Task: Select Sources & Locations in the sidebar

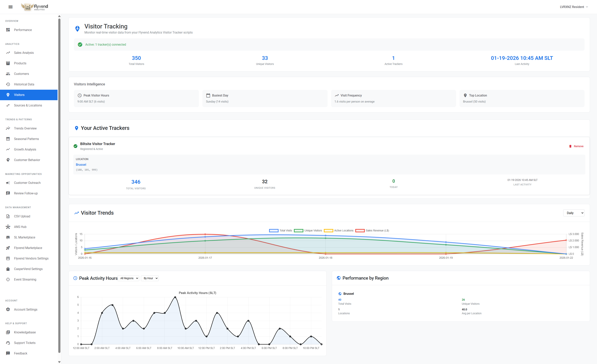Action: (28, 105)
